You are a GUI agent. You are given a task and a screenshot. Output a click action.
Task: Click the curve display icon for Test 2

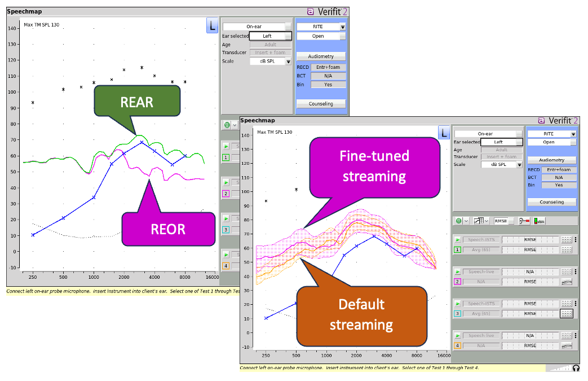pyautogui.click(x=566, y=282)
